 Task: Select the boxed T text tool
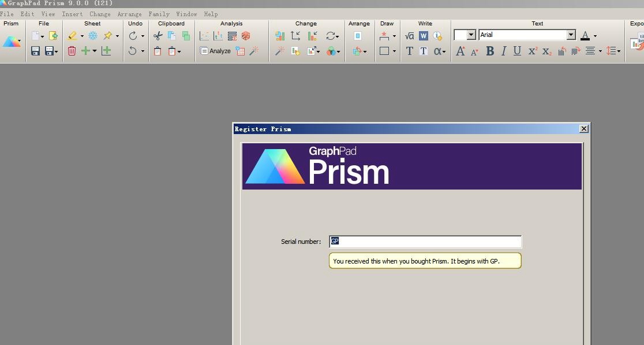click(x=424, y=51)
